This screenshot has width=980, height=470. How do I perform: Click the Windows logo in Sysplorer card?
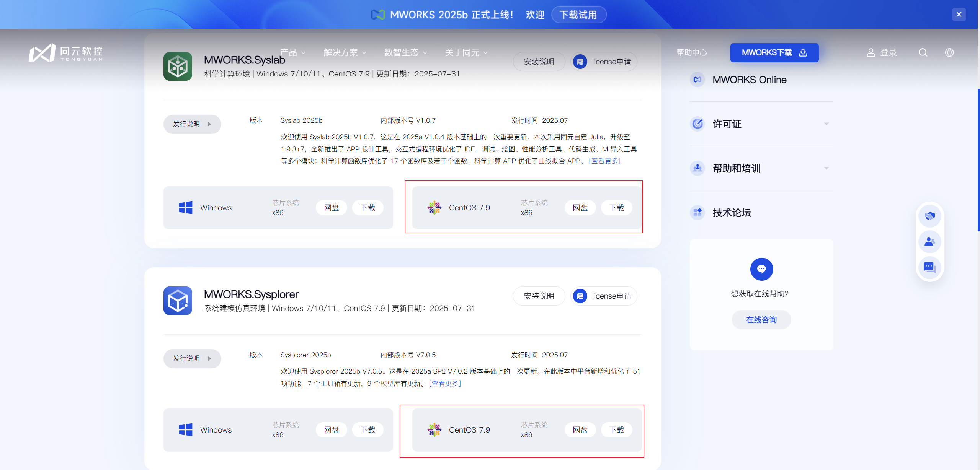[186, 430]
